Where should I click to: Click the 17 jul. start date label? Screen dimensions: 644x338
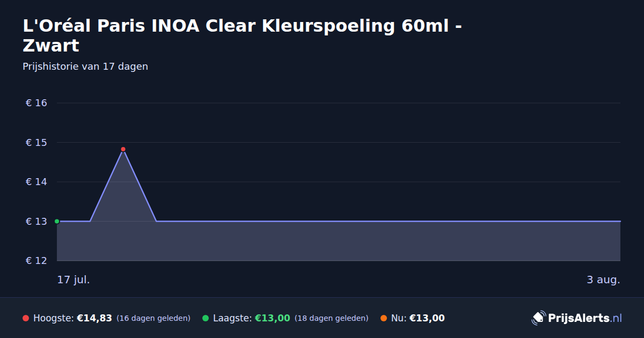[x=74, y=280]
